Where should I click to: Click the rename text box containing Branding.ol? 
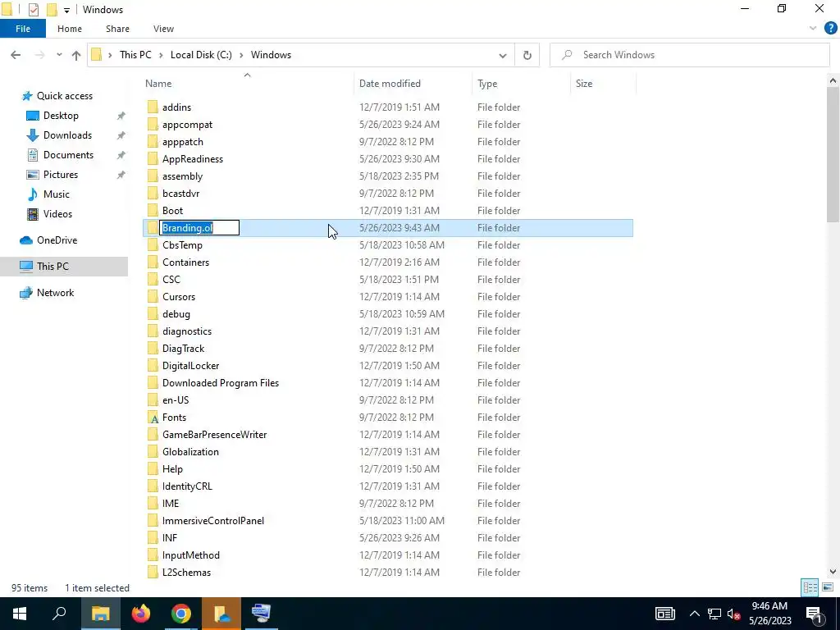pyautogui.click(x=199, y=228)
